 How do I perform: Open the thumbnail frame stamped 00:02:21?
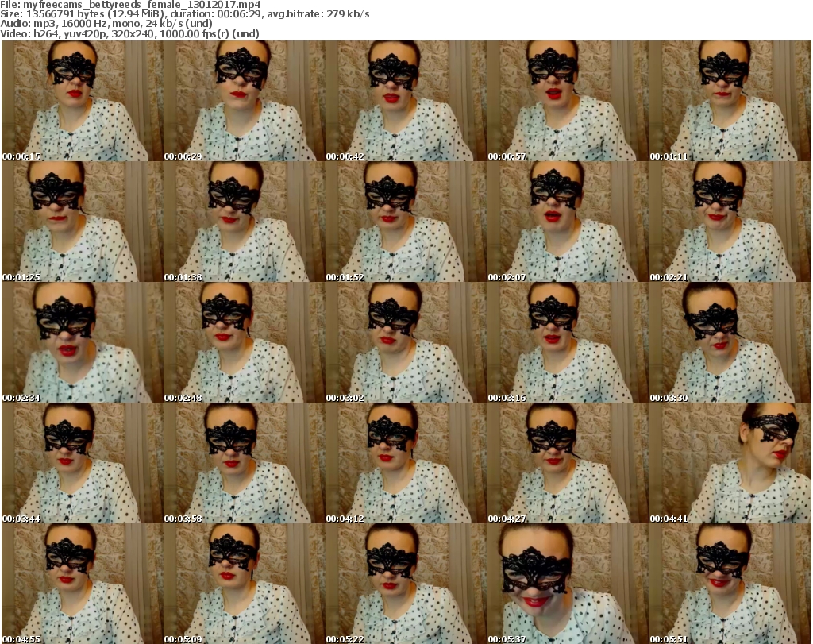click(730, 222)
